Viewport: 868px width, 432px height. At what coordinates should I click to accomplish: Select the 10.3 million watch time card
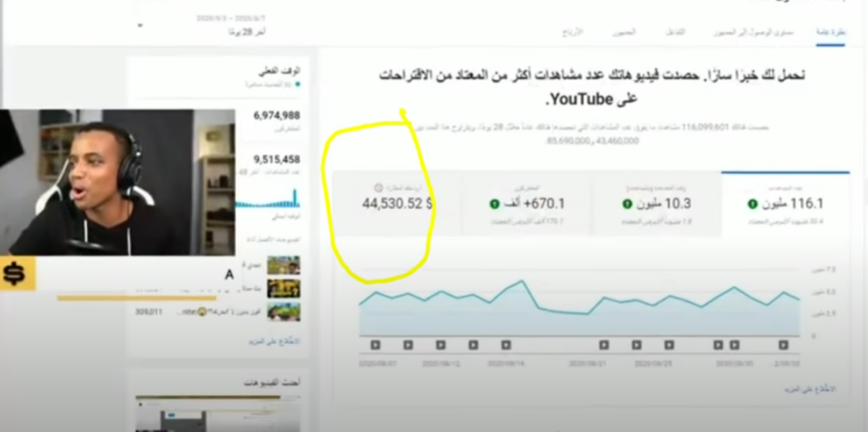point(657,204)
